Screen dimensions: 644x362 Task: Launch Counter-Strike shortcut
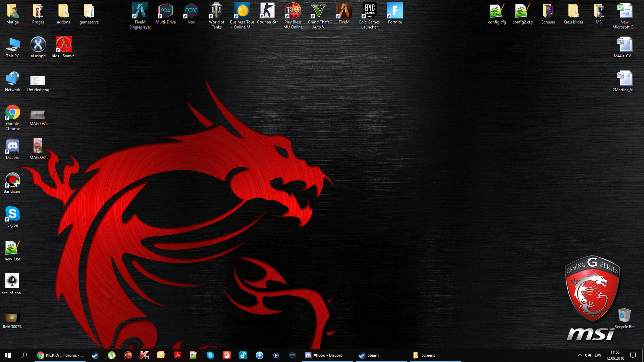point(267,14)
